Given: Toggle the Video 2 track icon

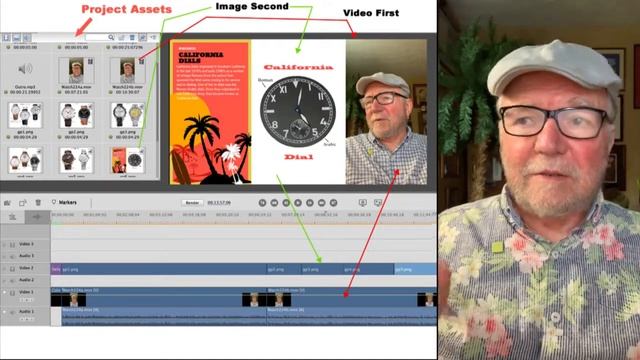Looking at the screenshot, I should tap(13, 269).
